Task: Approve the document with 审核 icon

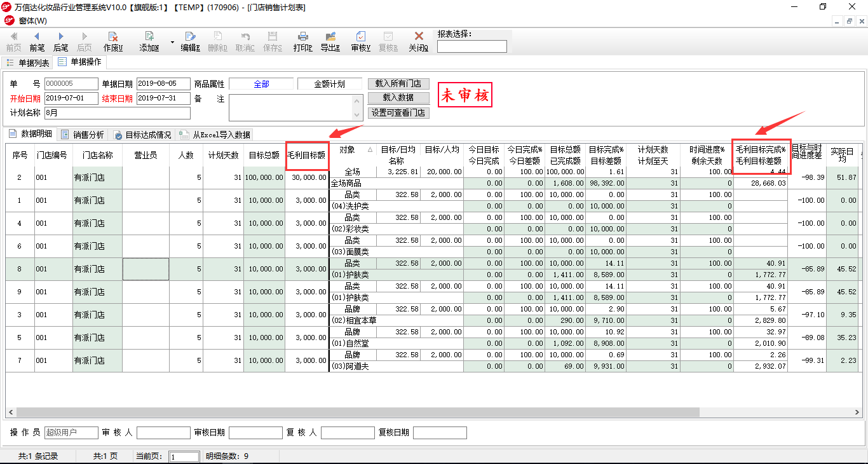Action: click(360, 41)
